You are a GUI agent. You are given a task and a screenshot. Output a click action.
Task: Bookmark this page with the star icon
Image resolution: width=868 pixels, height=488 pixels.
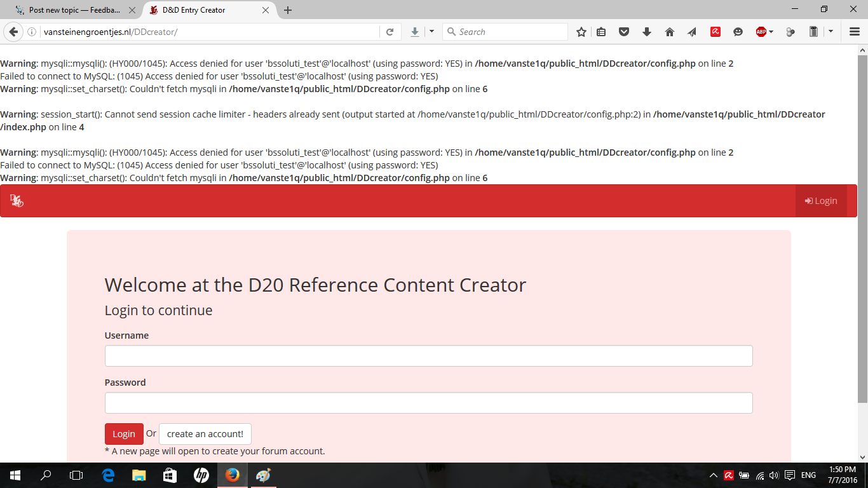click(581, 32)
